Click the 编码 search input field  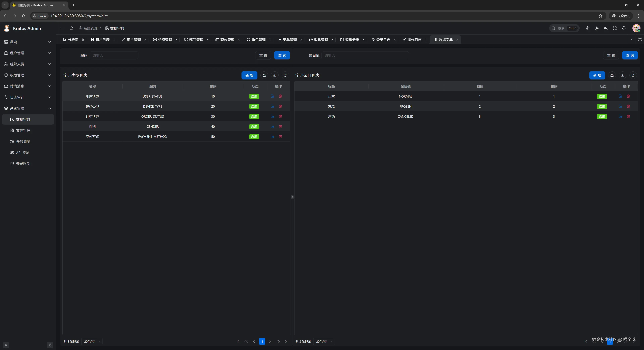(x=114, y=55)
